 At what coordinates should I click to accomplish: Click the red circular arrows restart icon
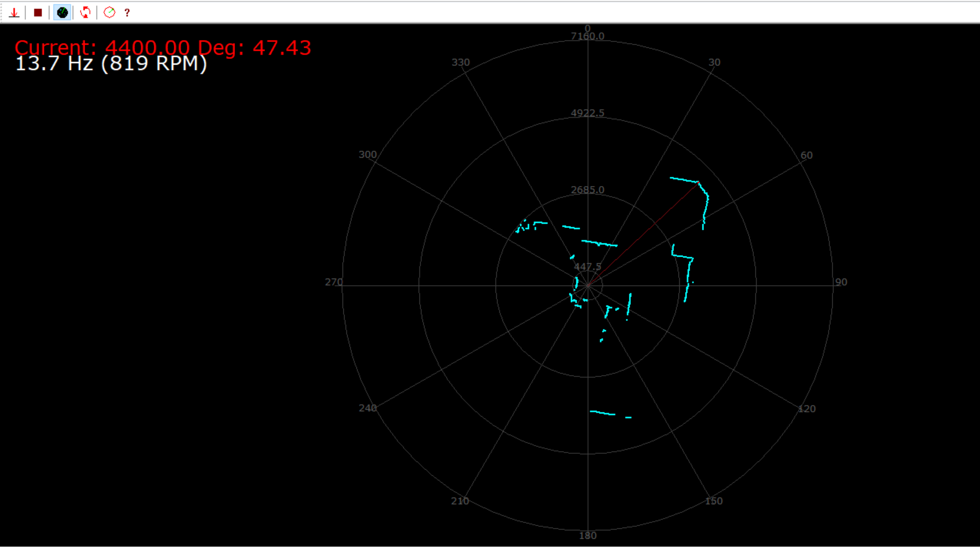pos(85,13)
